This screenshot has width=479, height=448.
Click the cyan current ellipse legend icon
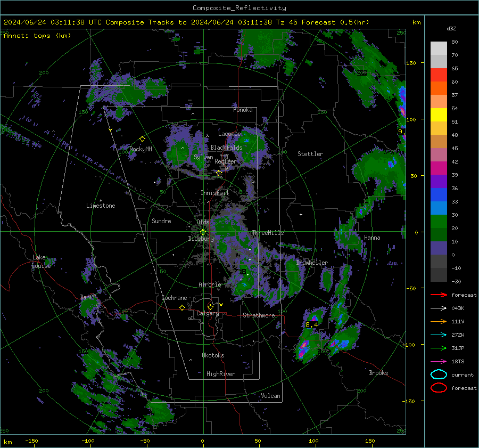click(x=439, y=374)
